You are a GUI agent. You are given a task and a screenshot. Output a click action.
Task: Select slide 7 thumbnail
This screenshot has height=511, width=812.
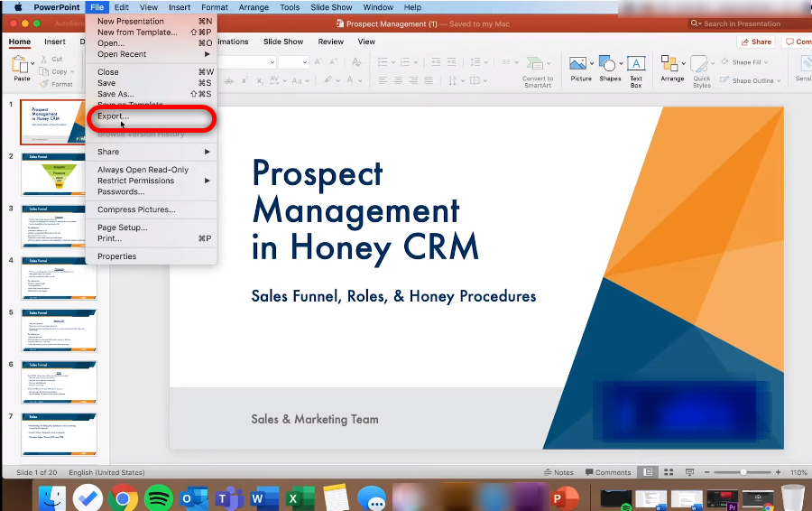pos(59,434)
